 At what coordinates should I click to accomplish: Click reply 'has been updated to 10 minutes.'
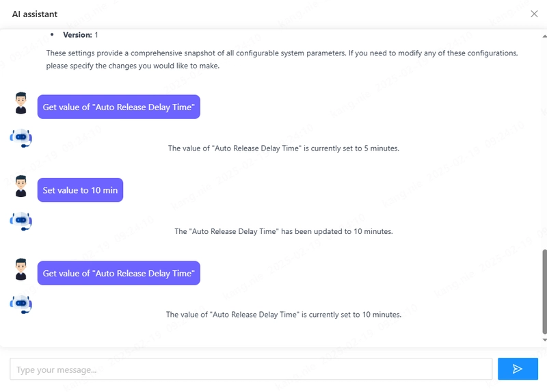coord(284,231)
